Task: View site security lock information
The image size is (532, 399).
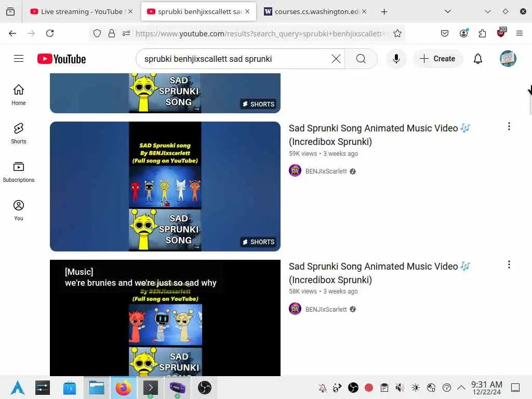Action: (112, 33)
